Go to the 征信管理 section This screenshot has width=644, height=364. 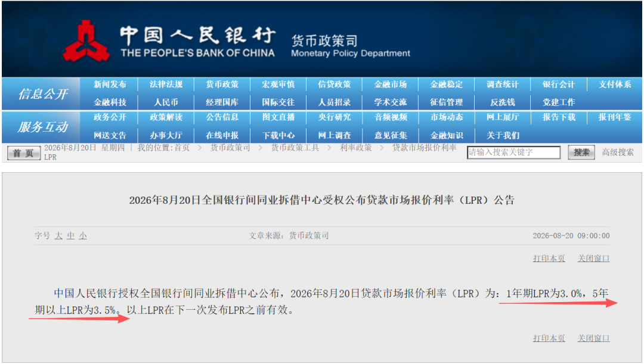point(447,102)
